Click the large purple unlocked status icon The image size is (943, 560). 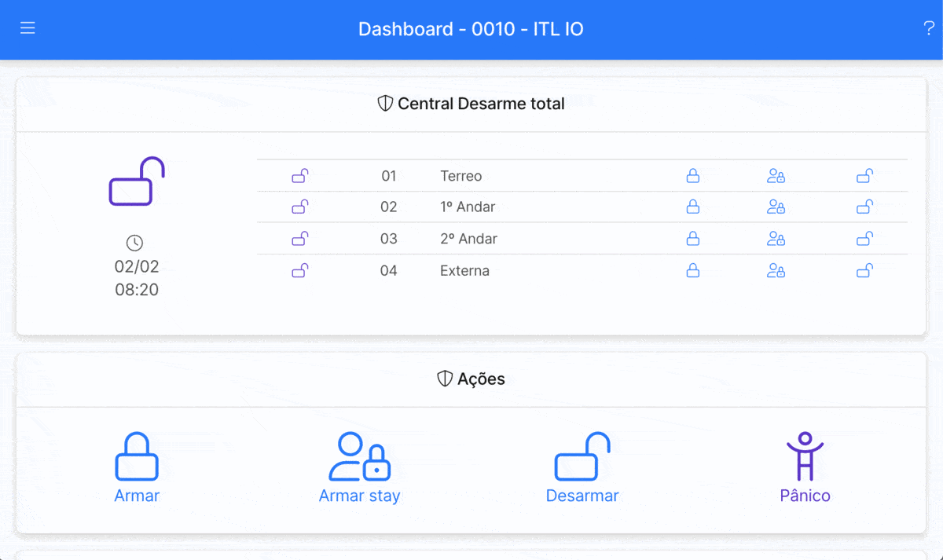[x=137, y=181]
